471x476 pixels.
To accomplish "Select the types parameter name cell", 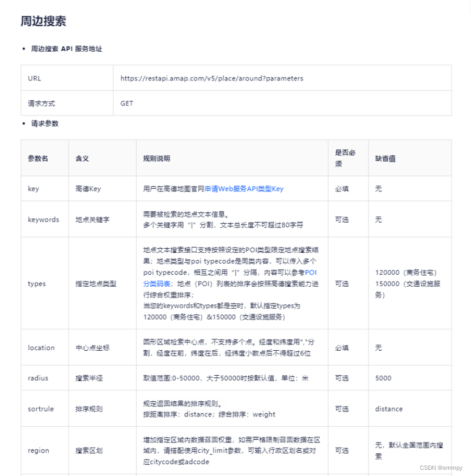I will [36, 283].
